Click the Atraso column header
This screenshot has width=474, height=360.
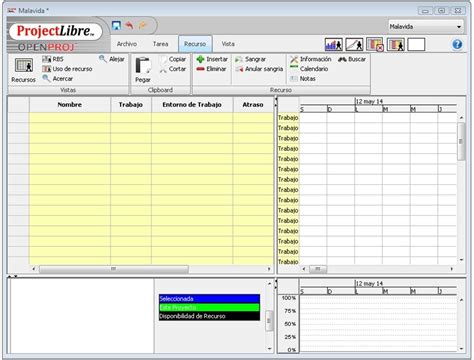pyautogui.click(x=253, y=105)
